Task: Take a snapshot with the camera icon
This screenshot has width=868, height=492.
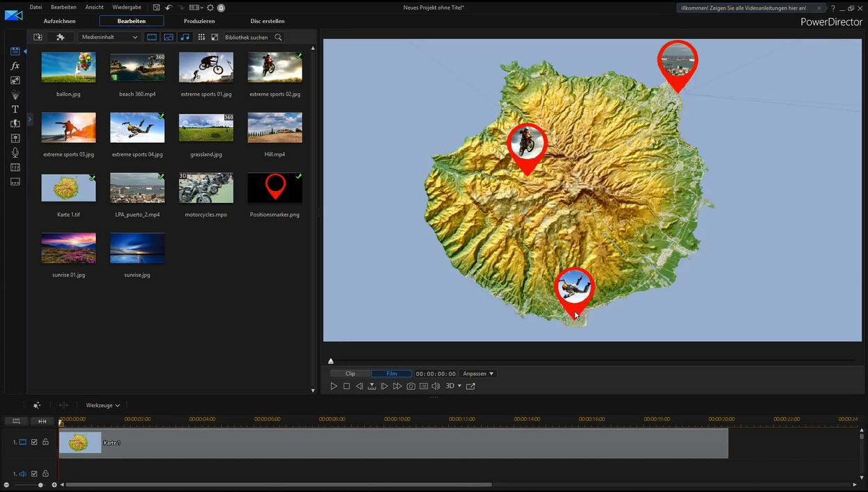Action: click(x=411, y=386)
